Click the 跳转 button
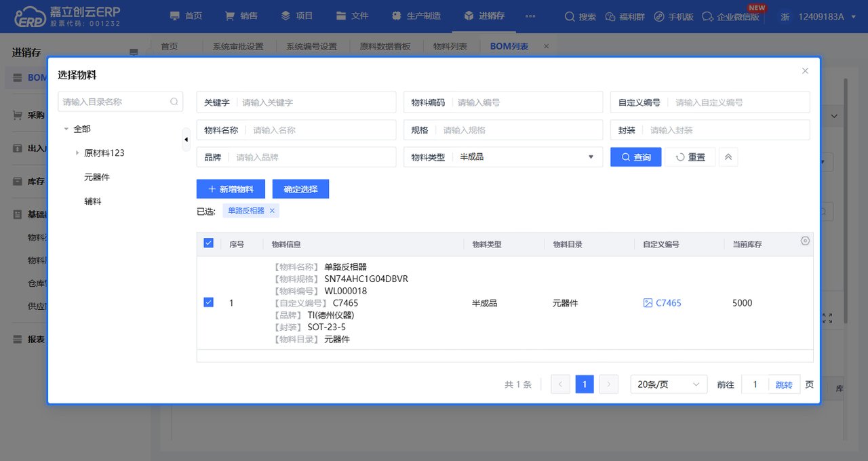 coord(784,384)
